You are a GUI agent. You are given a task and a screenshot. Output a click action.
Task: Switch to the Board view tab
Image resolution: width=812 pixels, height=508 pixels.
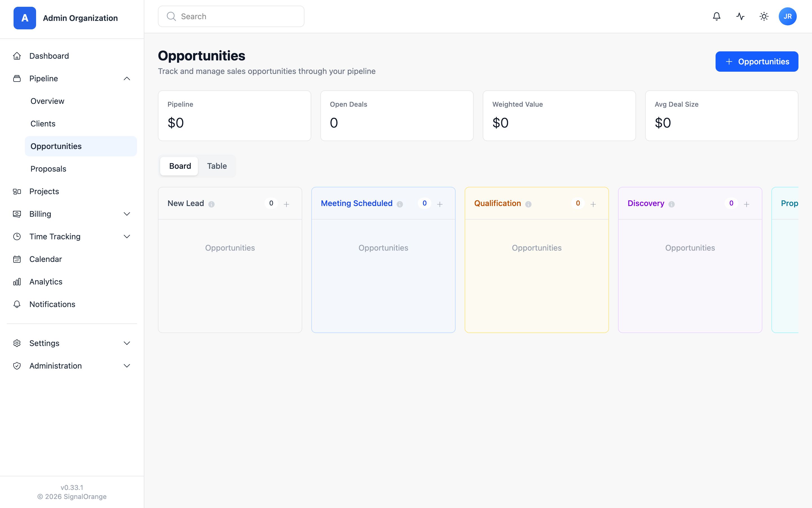pos(179,166)
